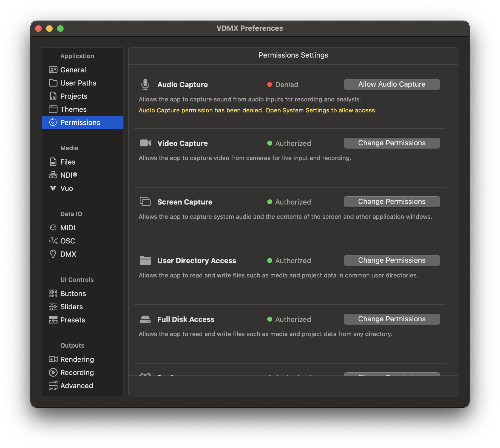Click the Permissions checkmark icon
500x448 pixels.
point(53,122)
